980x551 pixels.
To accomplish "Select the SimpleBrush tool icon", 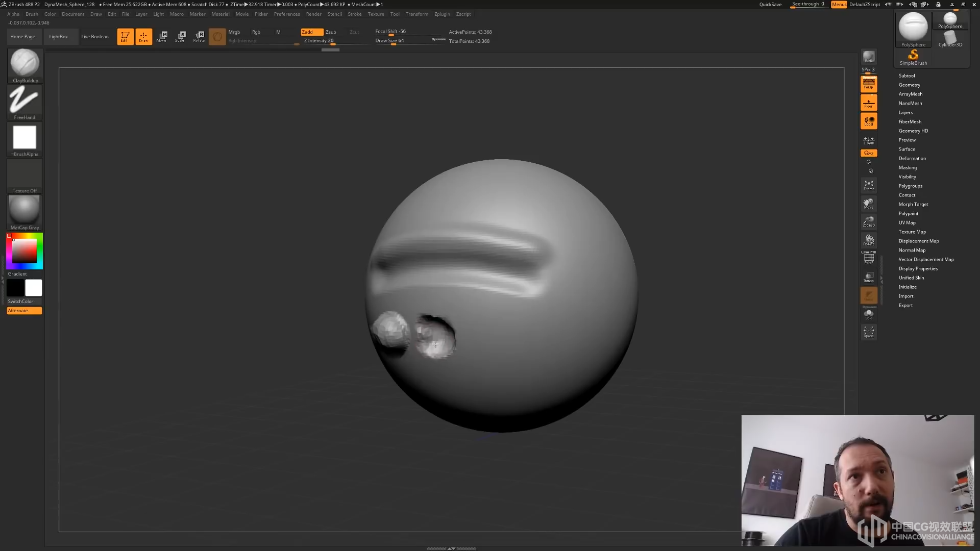I will (x=913, y=58).
